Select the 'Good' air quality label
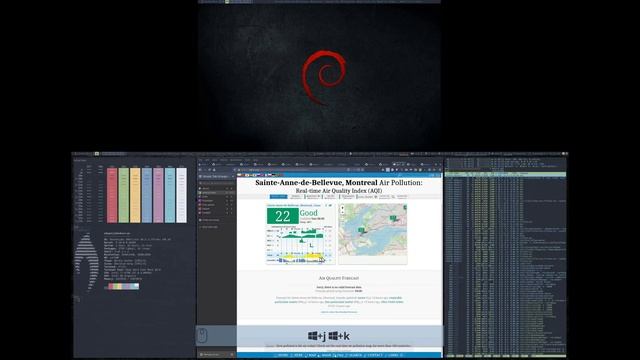The height and width of the screenshot is (360, 640). click(x=309, y=213)
